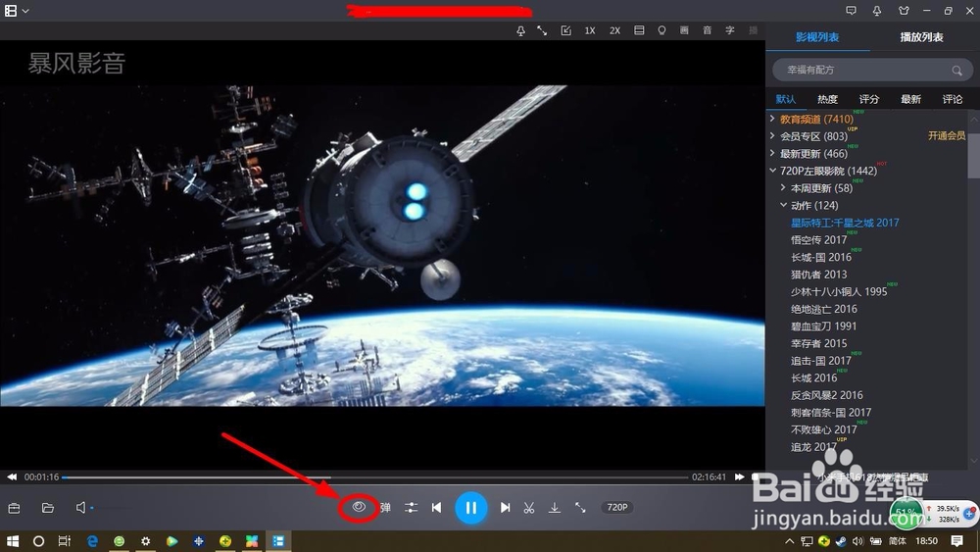Skip to the previous video
The width and height of the screenshot is (980, 552).
(436, 508)
